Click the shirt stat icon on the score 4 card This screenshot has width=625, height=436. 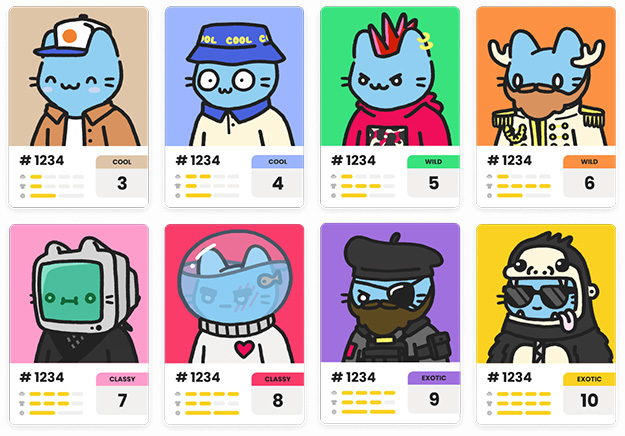[178, 186]
